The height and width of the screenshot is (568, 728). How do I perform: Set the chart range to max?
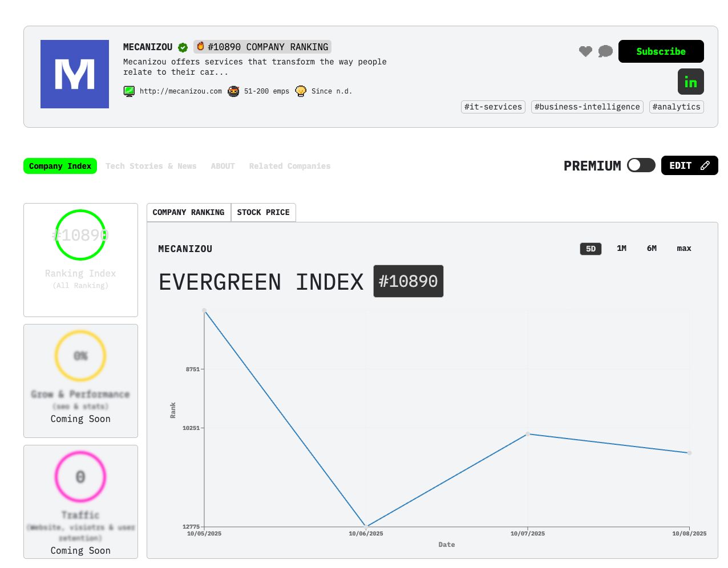683,249
